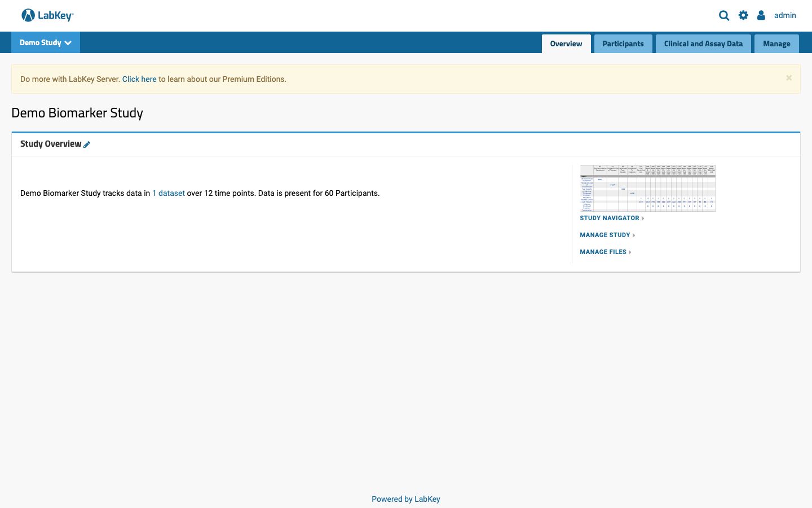Go to the Manage tab

[776, 44]
